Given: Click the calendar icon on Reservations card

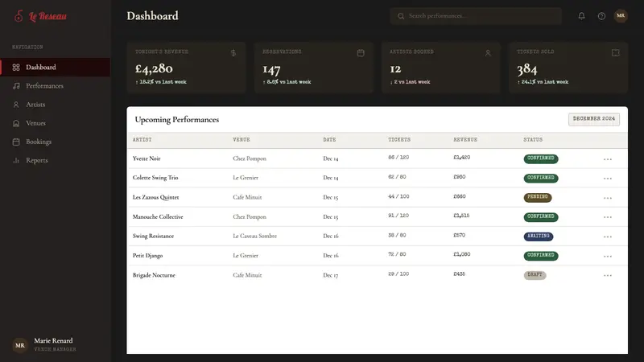Looking at the screenshot, I should coord(361,52).
